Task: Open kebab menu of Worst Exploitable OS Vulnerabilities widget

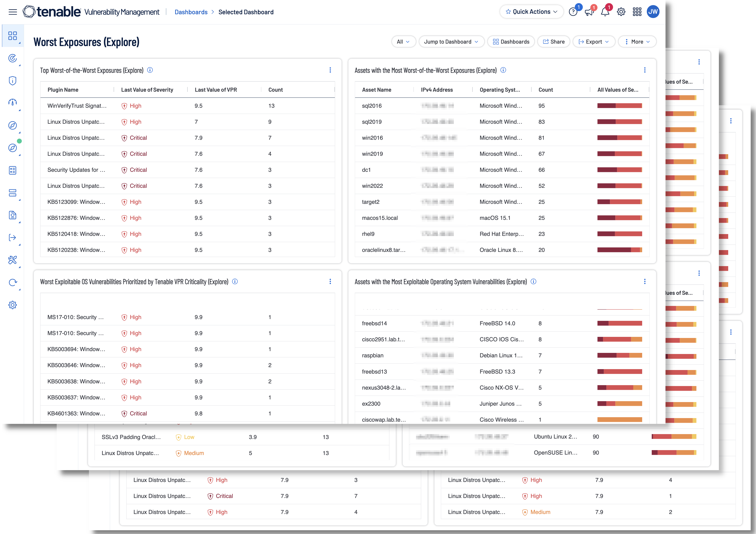Action: (x=330, y=282)
